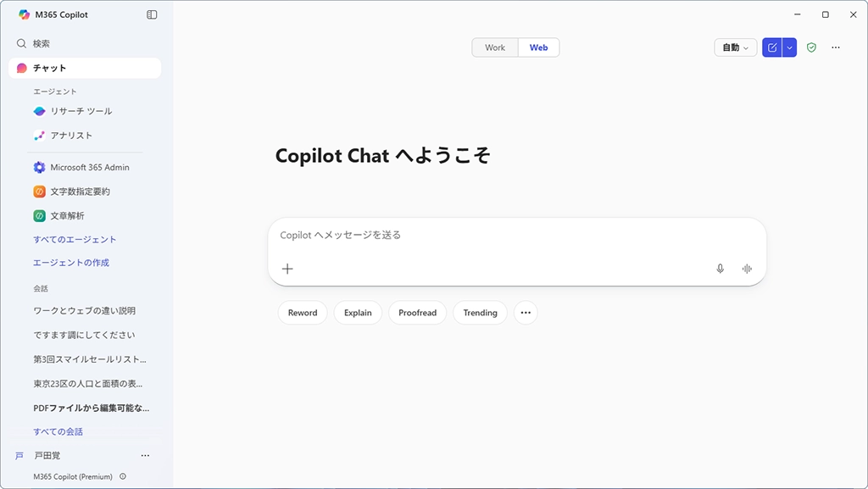
Task: Click the microphone dictation icon
Action: pos(721,269)
